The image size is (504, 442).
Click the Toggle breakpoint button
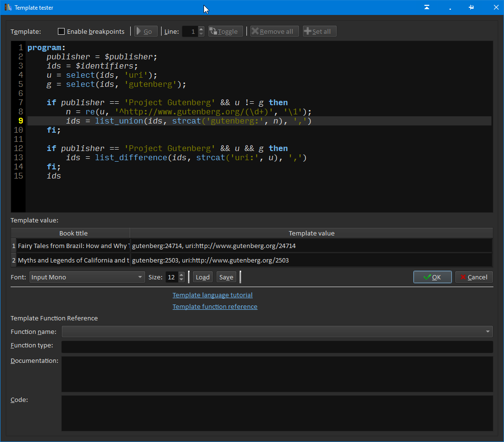[225, 31]
